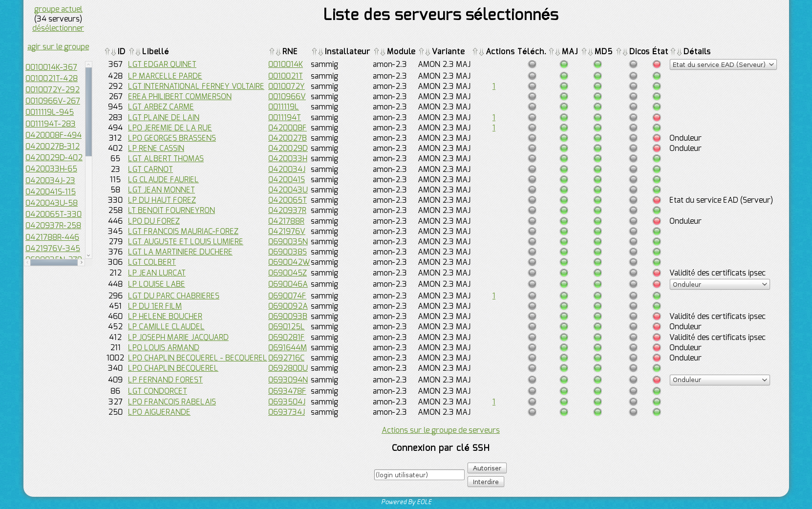Click the Détails column descending sort arrow
This screenshot has width=812, height=509.
pyautogui.click(x=679, y=52)
